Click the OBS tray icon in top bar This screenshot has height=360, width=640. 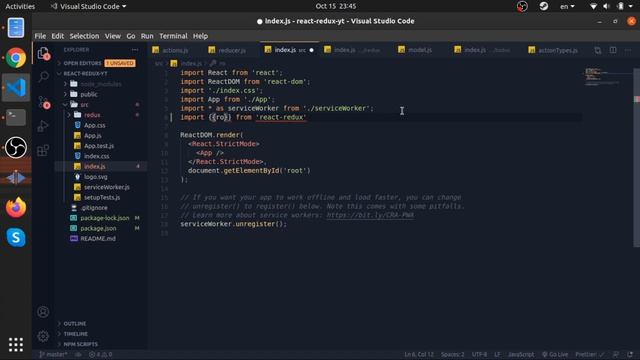(x=522, y=6)
